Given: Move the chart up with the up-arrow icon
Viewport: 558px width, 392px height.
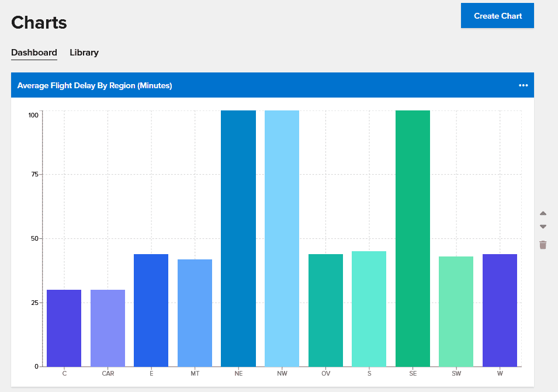Looking at the screenshot, I should pos(543,213).
